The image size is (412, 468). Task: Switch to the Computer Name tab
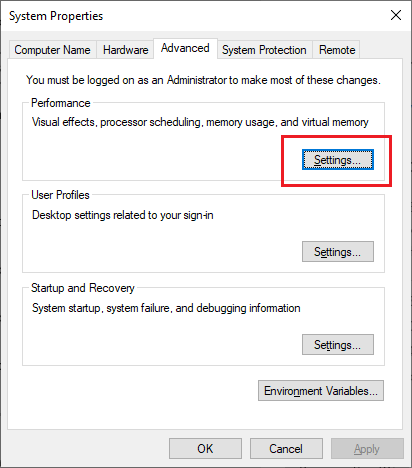(52, 50)
